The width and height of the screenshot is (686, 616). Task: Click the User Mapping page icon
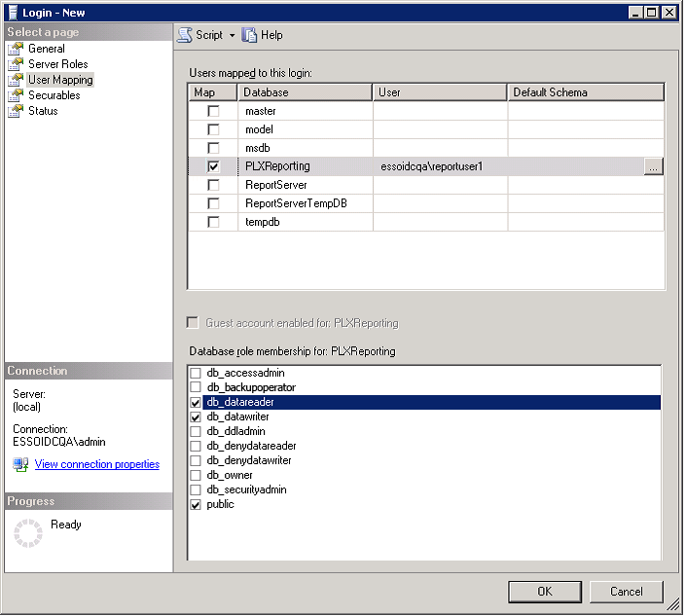16,80
